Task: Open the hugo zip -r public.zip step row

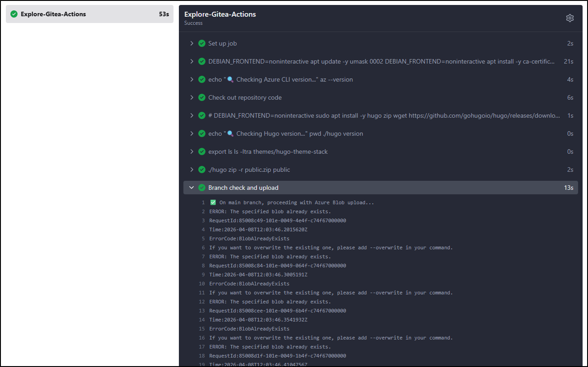Action: click(x=249, y=170)
